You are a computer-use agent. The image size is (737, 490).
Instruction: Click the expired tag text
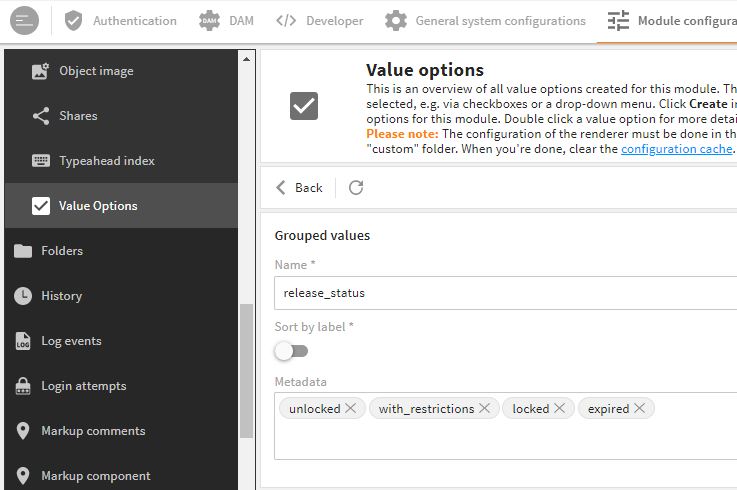(x=608, y=409)
